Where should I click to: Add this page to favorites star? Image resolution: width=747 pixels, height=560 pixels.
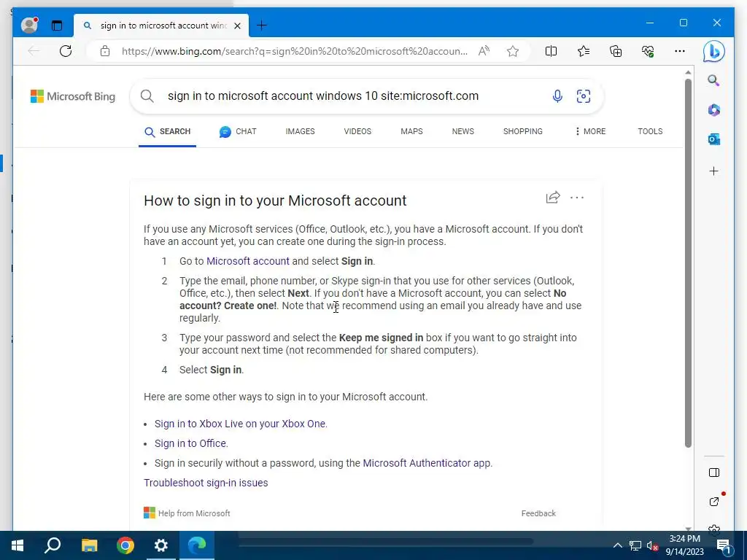tap(513, 51)
